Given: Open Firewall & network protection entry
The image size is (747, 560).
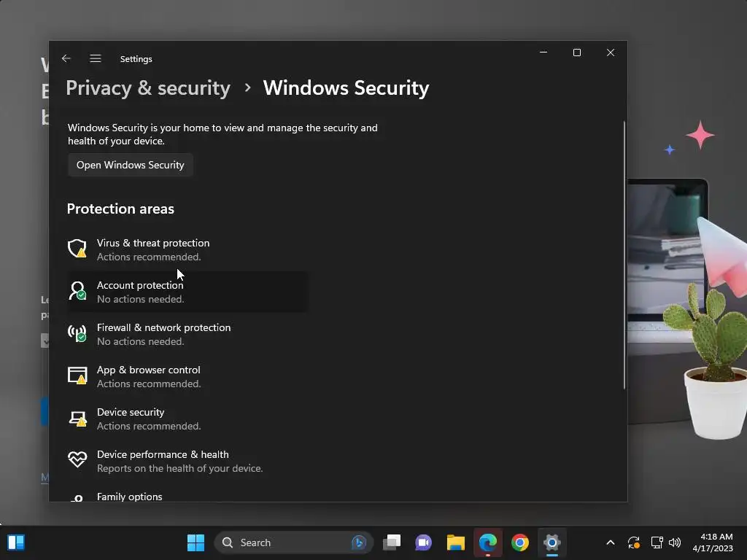Looking at the screenshot, I should click(187, 334).
